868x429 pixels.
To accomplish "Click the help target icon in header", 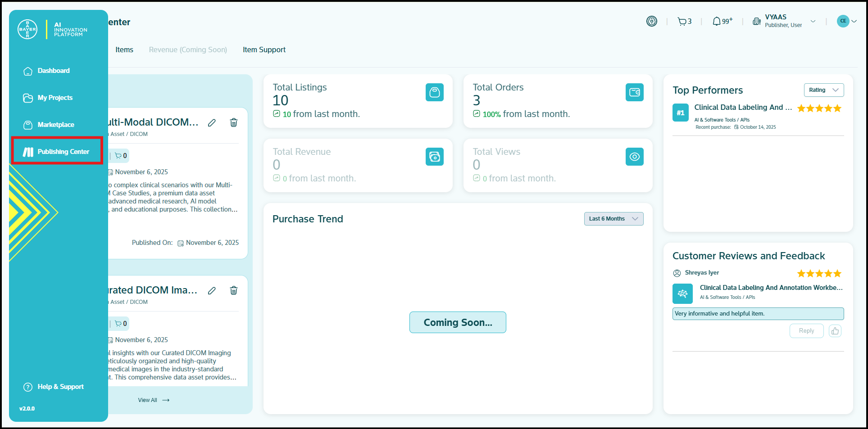I will [x=651, y=22].
